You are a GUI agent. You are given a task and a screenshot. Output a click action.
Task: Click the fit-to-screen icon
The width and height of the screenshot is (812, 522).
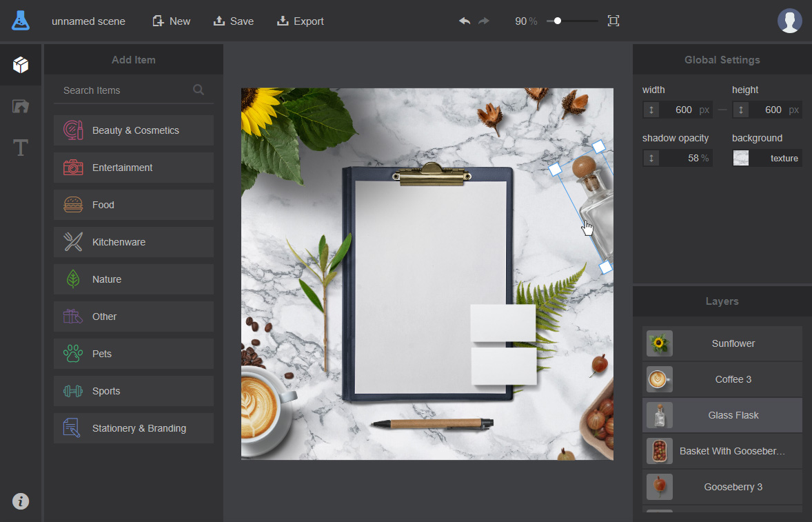pos(613,21)
